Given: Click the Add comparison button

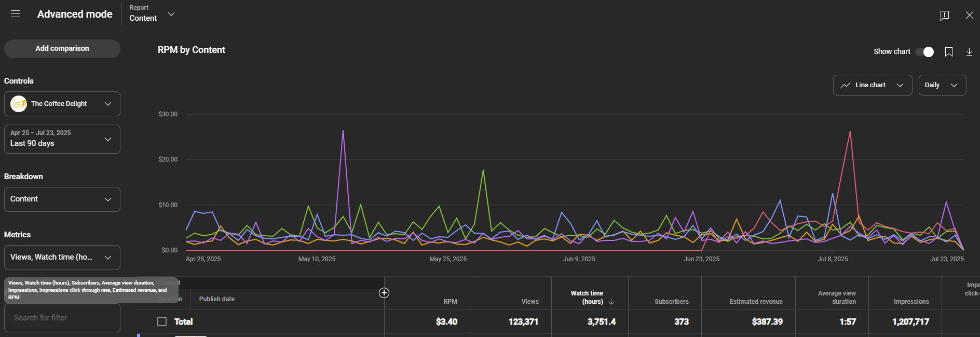Looking at the screenshot, I should coord(62,49).
